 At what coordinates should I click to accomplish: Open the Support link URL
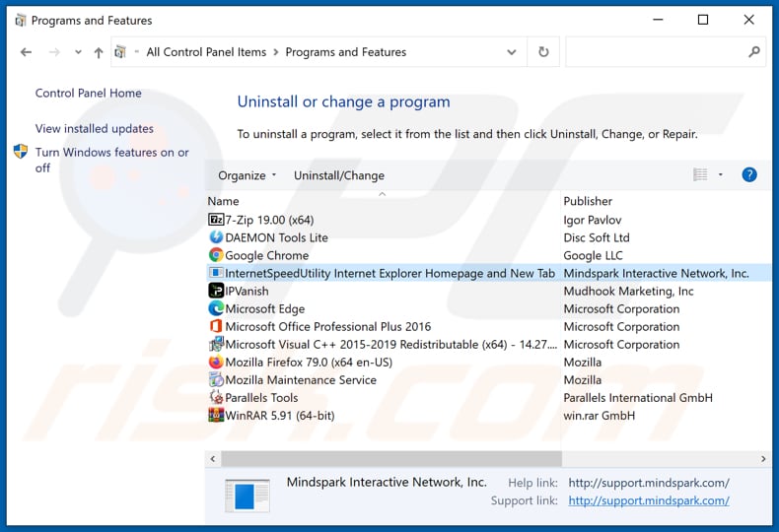[649, 500]
